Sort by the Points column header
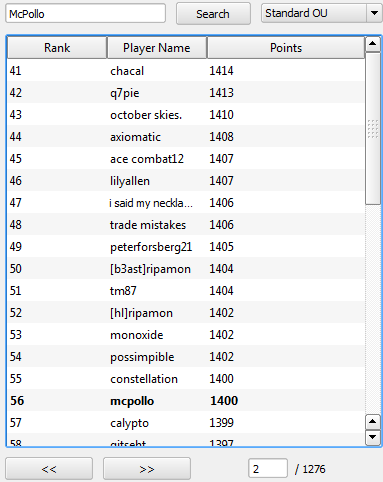Screen dimensions: 383x482 (x=286, y=48)
